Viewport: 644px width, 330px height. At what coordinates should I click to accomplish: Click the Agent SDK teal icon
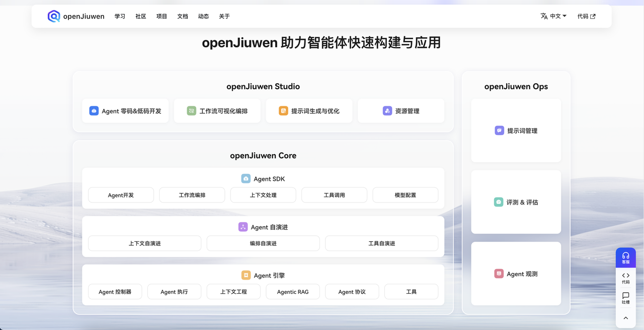pos(246,178)
